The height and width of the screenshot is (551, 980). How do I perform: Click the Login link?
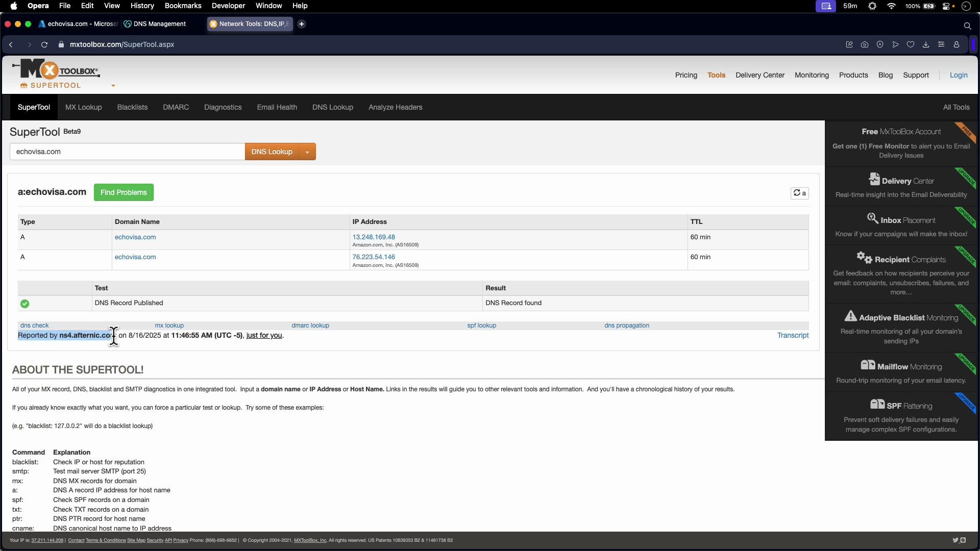pyautogui.click(x=959, y=76)
